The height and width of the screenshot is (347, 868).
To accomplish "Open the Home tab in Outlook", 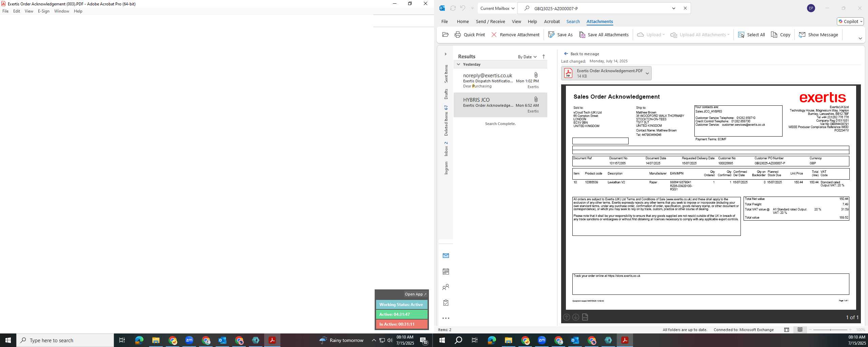I will [x=462, y=21].
